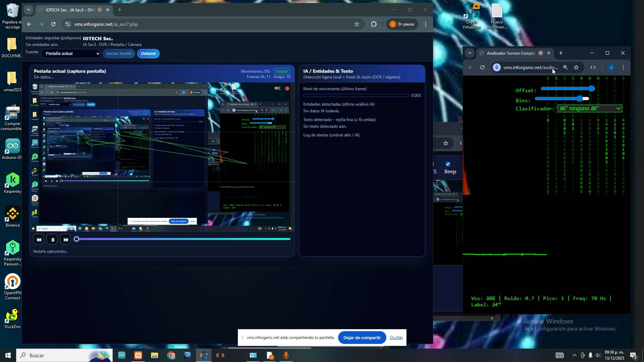Open tab search chevron in IOTECH window

point(29,10)
